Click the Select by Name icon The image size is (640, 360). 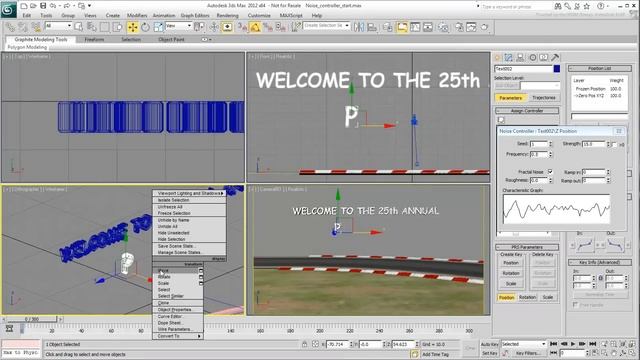(92, 27)
